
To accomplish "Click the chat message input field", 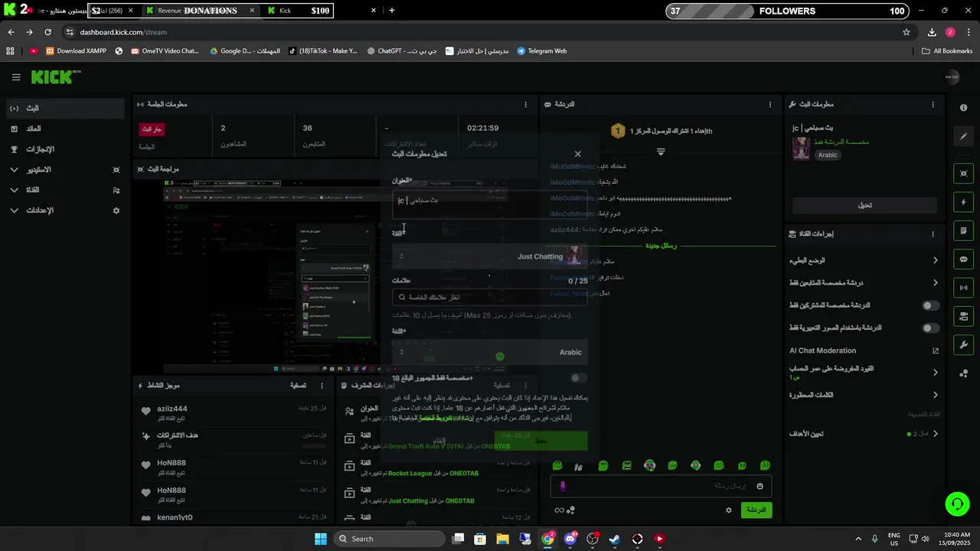I will (x=661, y=486).
